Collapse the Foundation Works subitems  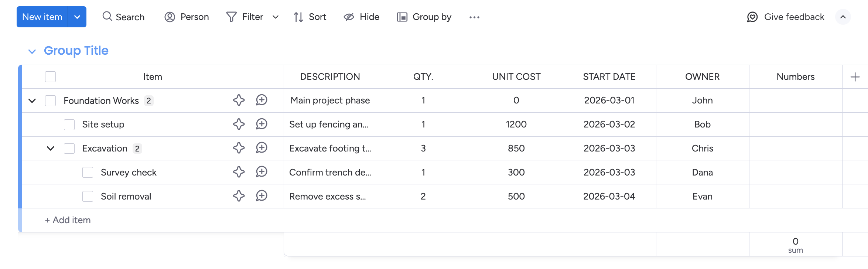[x=32, y=101]
